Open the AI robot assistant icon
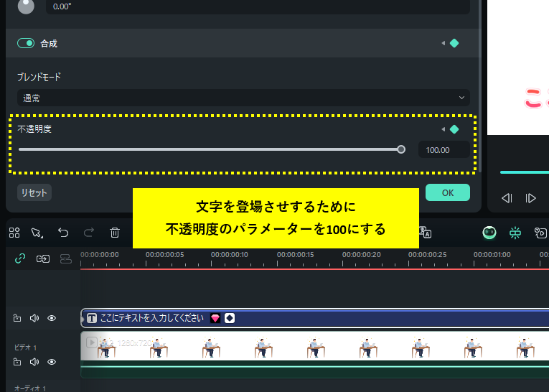Image resolution: width=549 pixels, height=392 pixels. point(489,233)
